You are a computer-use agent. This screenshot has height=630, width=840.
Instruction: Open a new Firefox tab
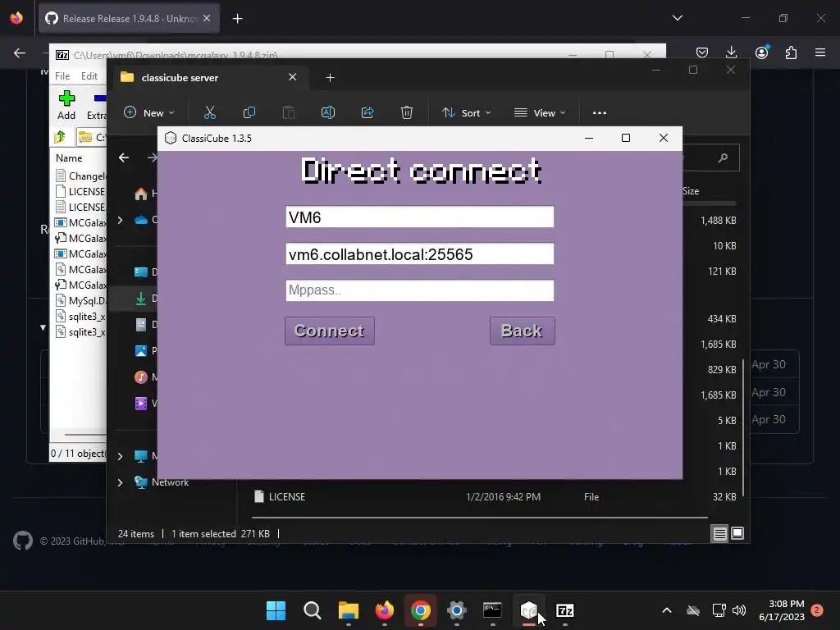pos(237,19)
